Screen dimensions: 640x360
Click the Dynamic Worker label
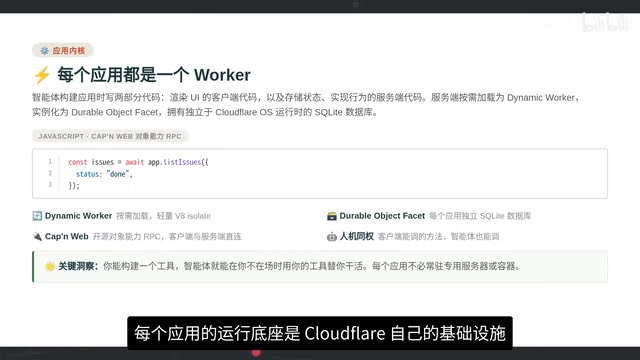78,216
